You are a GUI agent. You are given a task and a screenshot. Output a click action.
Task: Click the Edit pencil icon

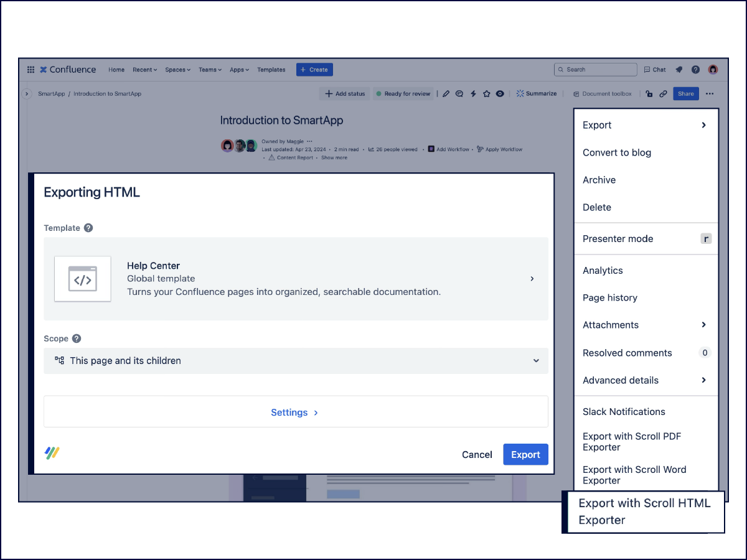click(x=446, y=94)
